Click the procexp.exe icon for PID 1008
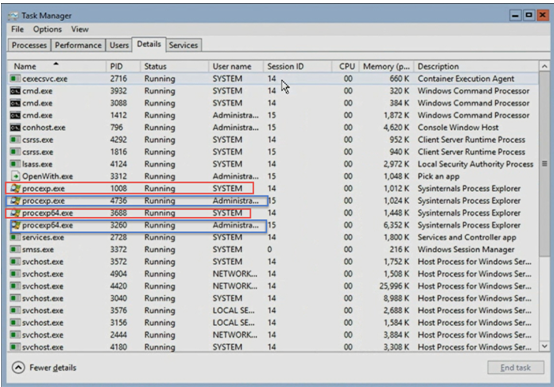Viewport: 554px width, 387px height. (x=15, y=188)
